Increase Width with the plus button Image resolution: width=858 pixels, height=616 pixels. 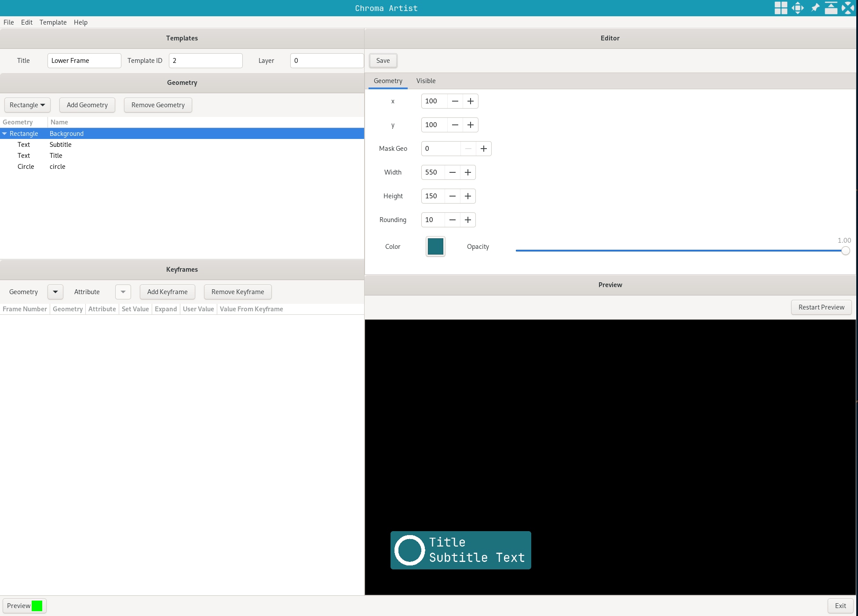click(x=468, y=172)
